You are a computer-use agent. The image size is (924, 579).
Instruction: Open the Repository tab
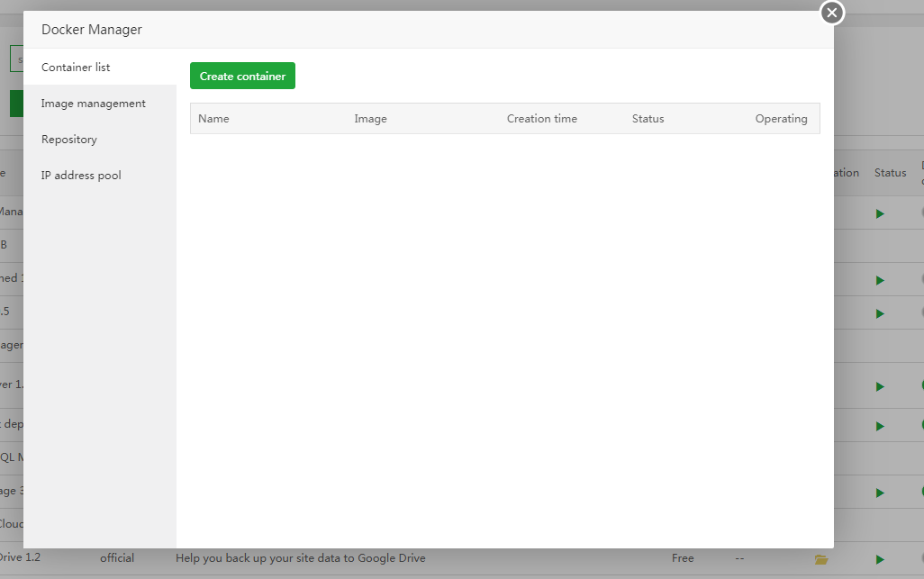(100, 139)
